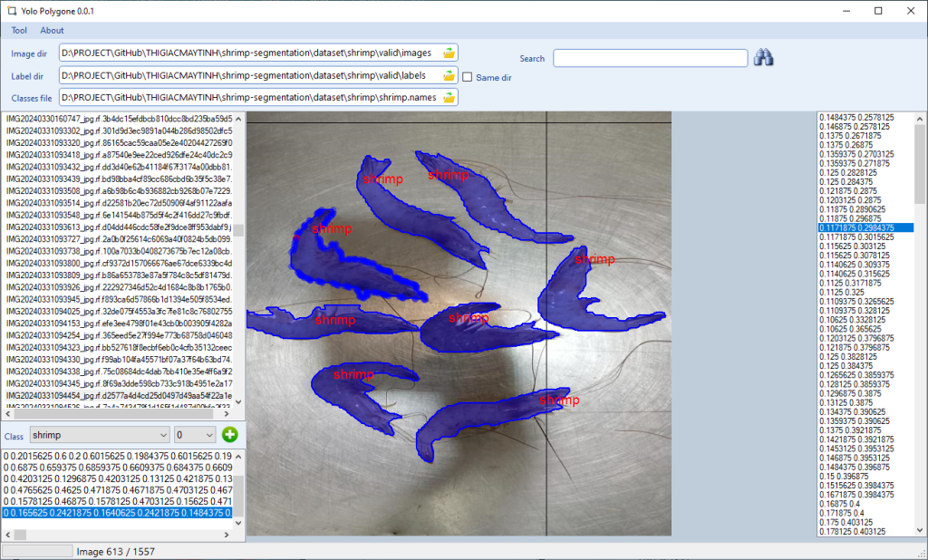The image size is (928, 560).
Task: Open the About menu
Action: pos(52,31)
